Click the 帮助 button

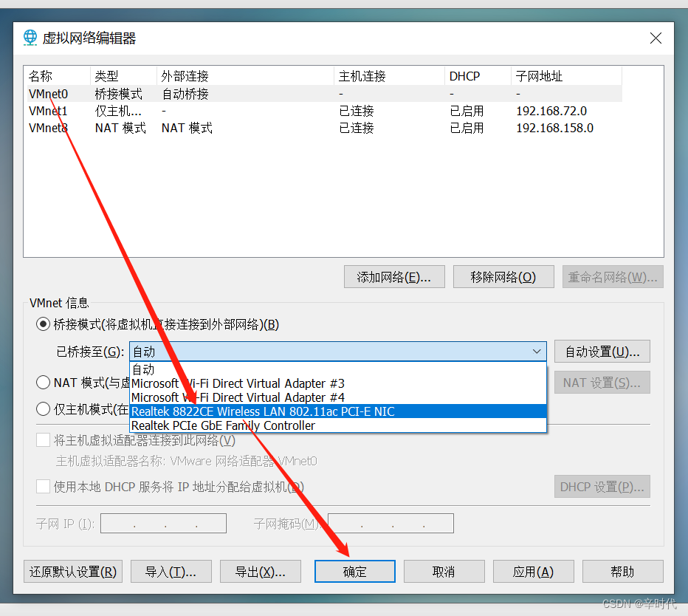coord(622,571)
